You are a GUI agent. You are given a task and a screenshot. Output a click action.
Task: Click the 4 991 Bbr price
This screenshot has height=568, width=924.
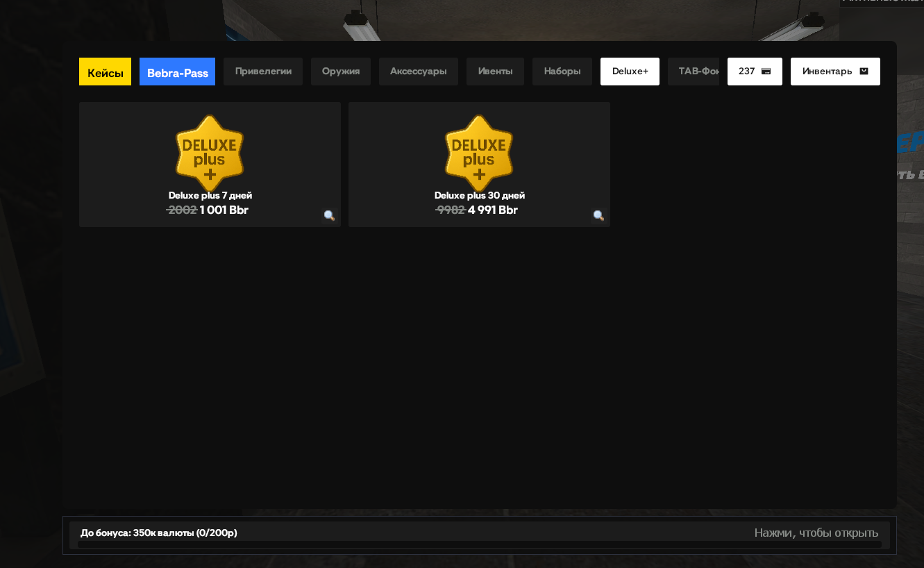click(493, 210)
